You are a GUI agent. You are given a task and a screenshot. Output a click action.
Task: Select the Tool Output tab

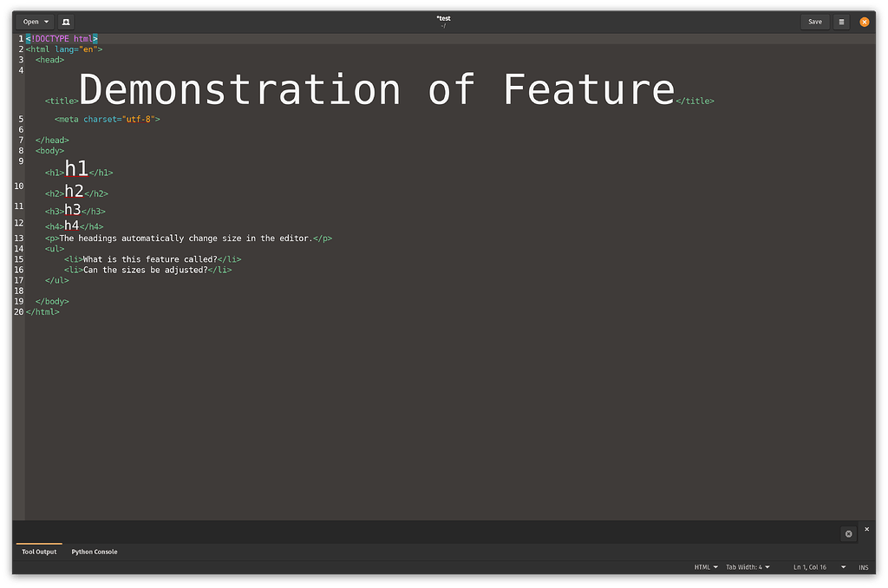[x=38, y=551]
